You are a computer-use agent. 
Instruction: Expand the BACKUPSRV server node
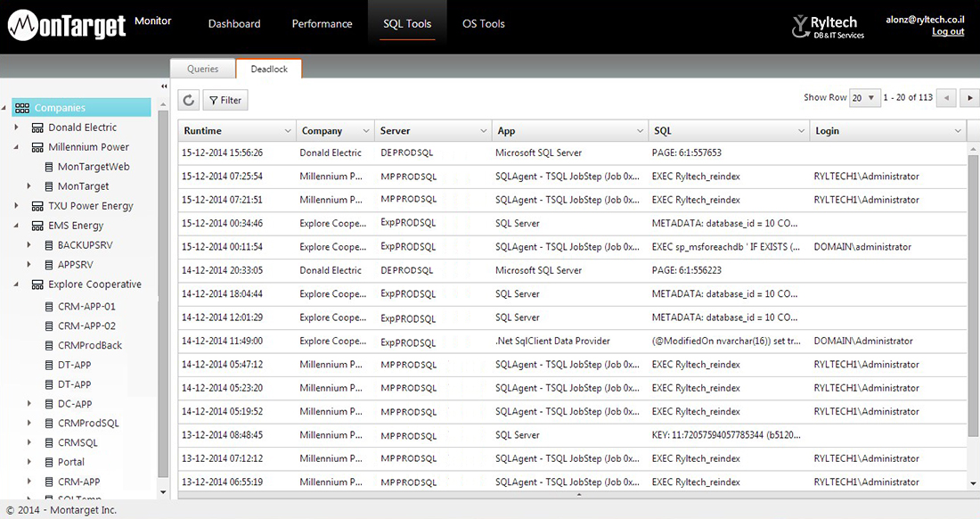point(29,244)
